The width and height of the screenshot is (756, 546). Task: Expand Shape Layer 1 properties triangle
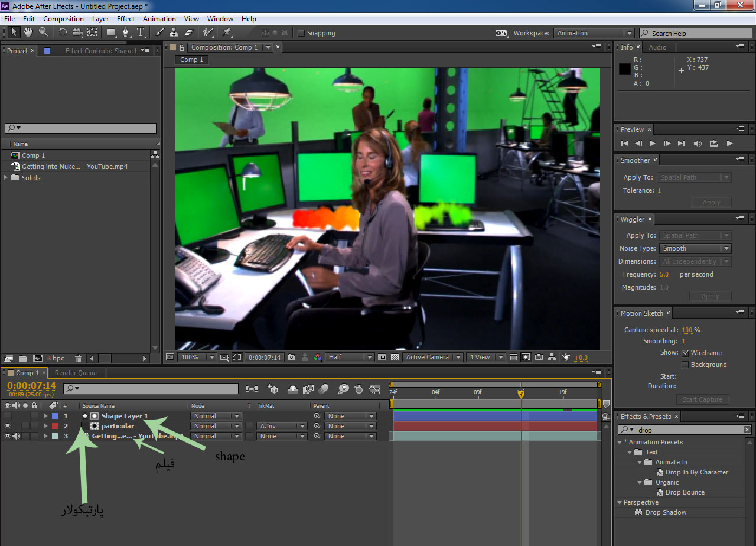45,416
